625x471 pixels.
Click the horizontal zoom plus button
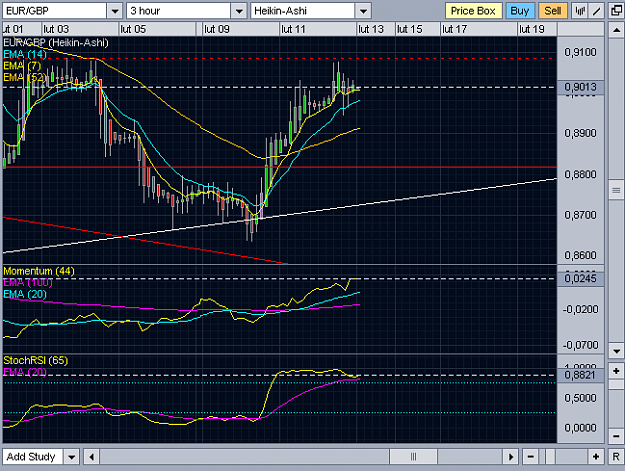click(596, 457)
